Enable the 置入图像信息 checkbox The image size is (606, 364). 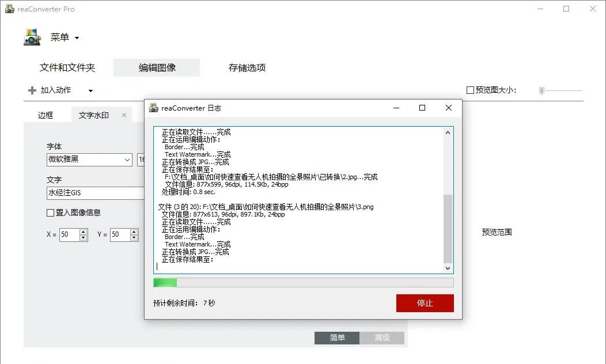point(51,213)
